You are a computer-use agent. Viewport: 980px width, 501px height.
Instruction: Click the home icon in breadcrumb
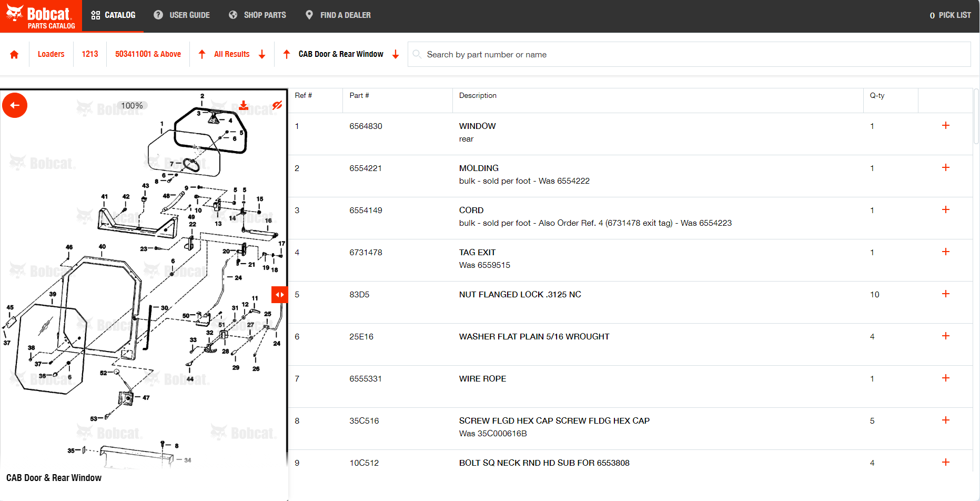(x=14, y=54)
